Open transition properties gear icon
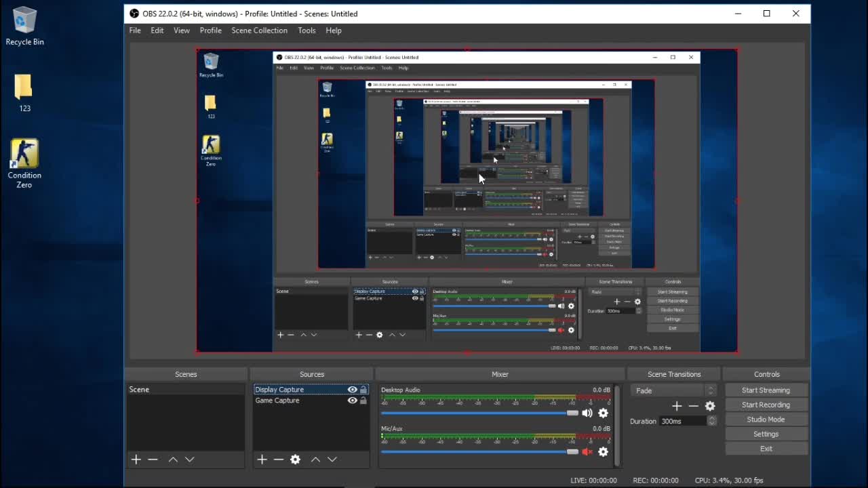This screenshot has width=868, height=488. click(x=710, y=406)
